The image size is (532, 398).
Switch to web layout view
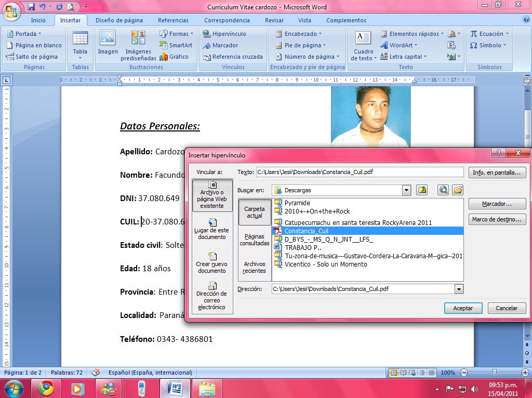[412, 373]
